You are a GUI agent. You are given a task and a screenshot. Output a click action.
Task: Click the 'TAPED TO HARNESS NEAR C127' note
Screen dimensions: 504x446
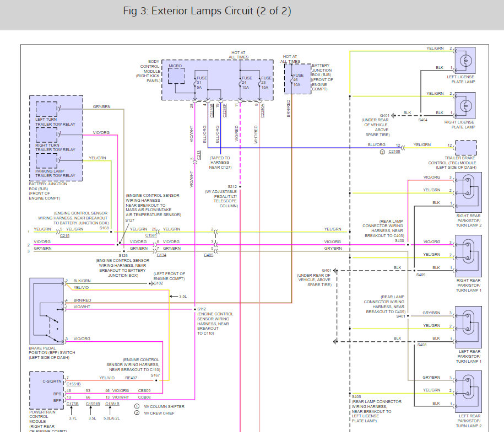220,163
